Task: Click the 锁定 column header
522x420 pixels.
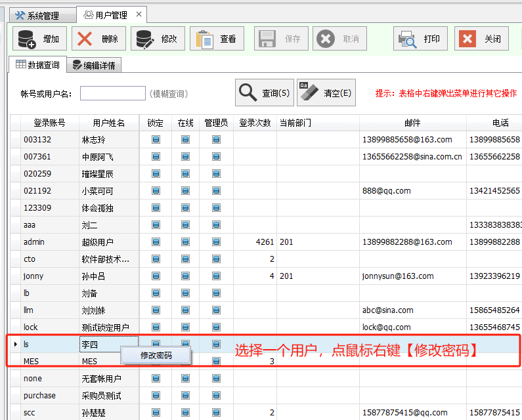Action: point(156,123)
